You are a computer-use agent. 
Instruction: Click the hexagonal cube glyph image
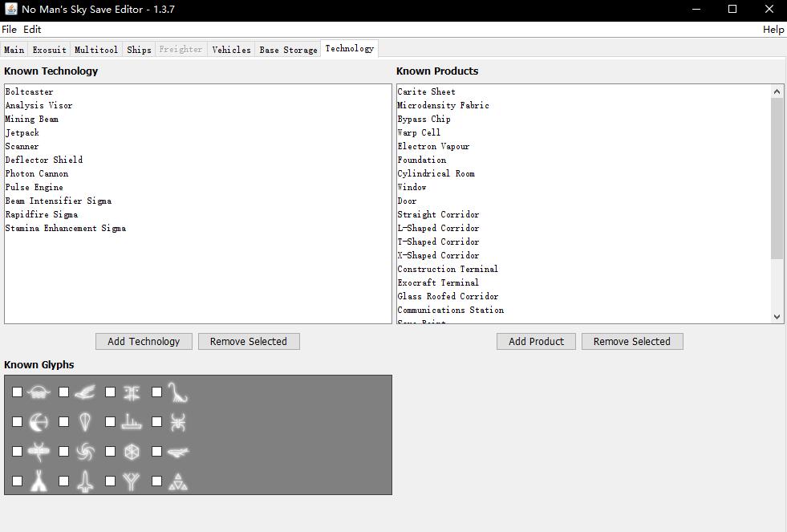point(132,452)
